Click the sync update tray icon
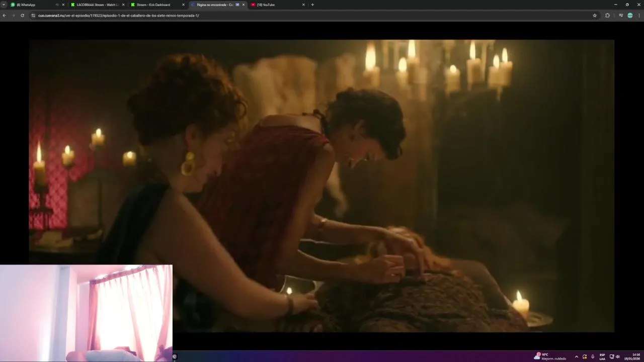The height and width of the screenshot is (362, 644). point(585,356)
